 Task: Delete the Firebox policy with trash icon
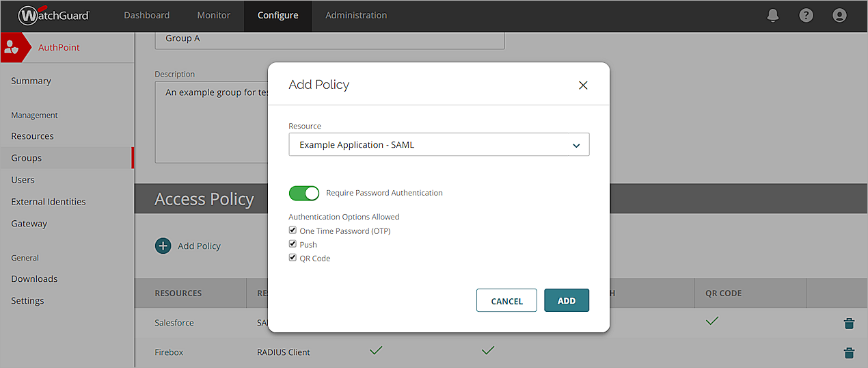[849, 353]
